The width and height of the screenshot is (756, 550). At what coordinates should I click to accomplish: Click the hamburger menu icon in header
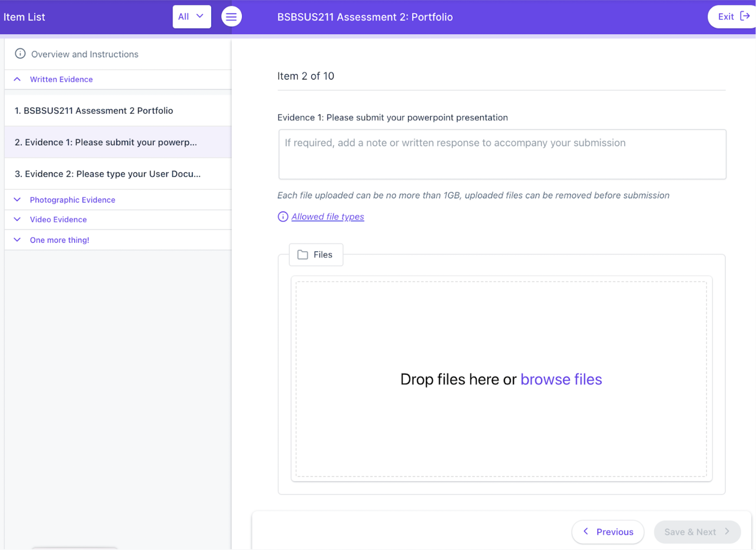[231, 17]
